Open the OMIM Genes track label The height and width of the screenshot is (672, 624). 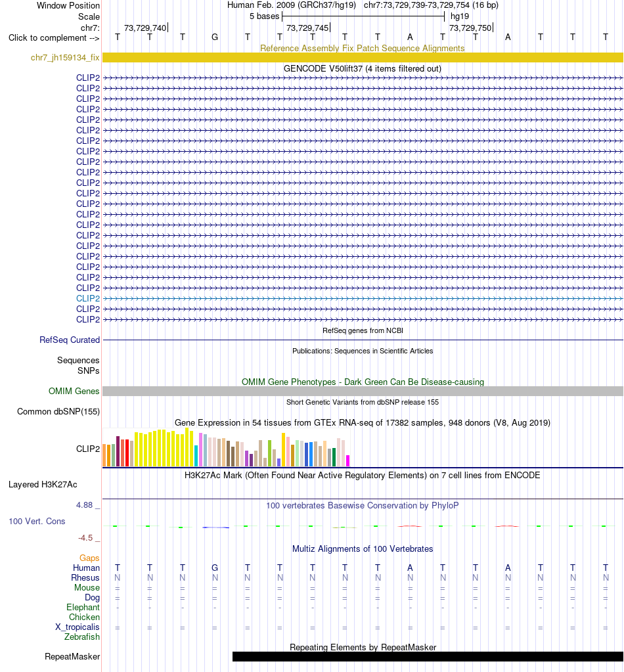click(74, 391)
